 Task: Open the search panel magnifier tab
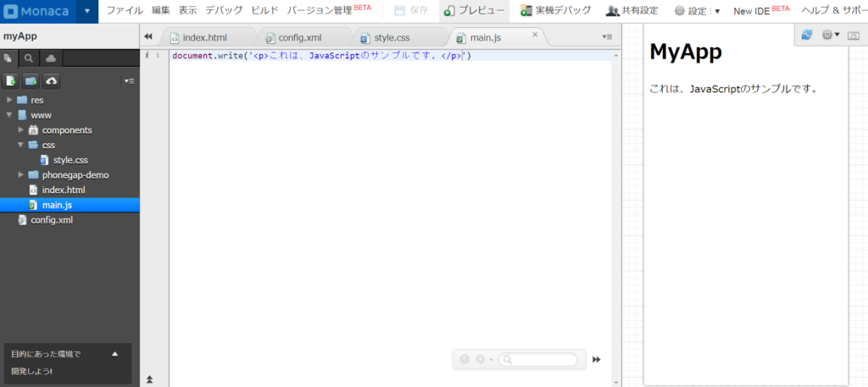point(29,58)
